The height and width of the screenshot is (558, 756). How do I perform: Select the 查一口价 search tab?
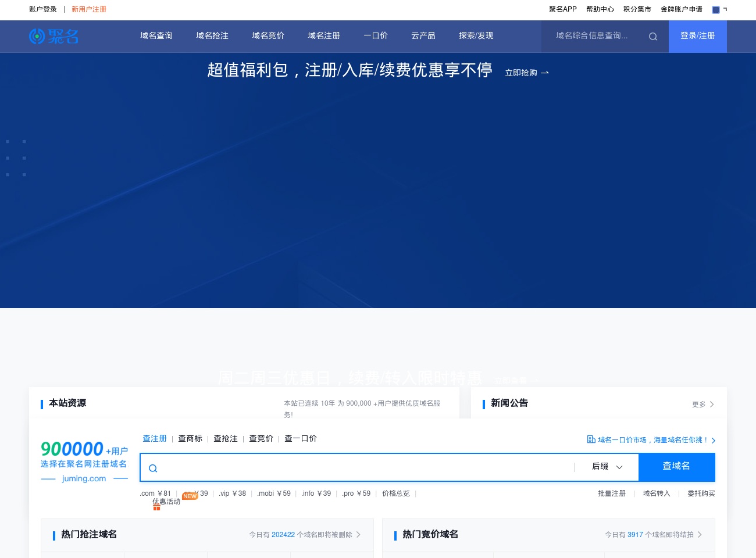(301, 438)
